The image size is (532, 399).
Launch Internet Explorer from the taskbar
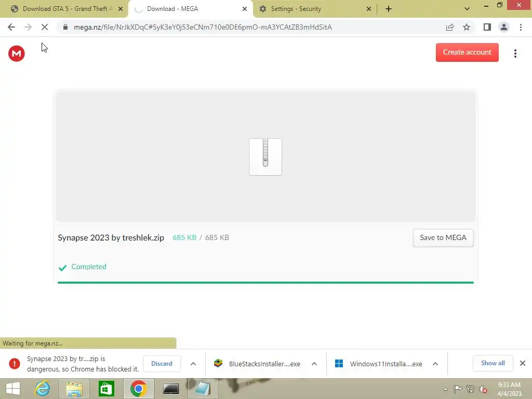pos(42,389)
